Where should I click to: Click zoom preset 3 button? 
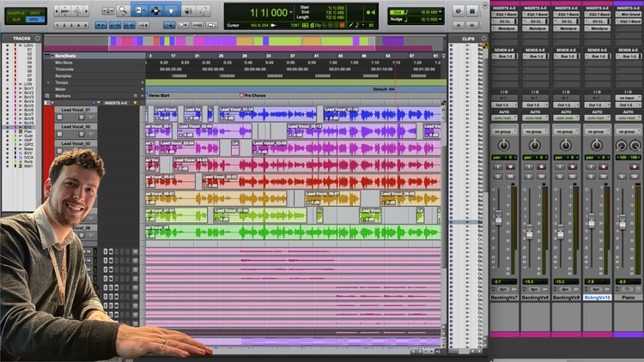click(x=71, y=26)
